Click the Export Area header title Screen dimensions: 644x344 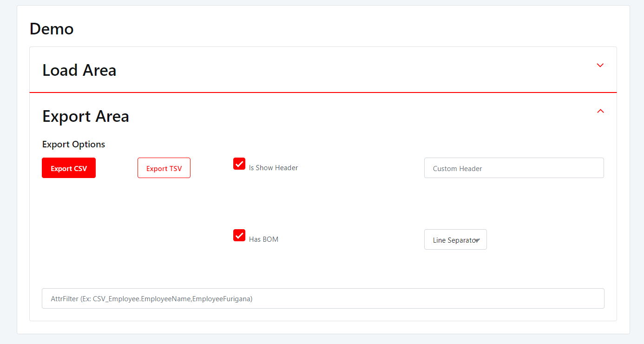(85, 116)
